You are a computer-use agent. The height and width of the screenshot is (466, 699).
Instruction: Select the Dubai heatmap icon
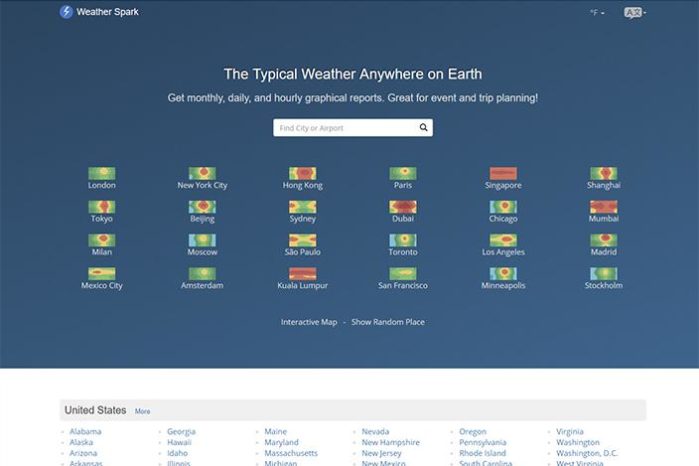pyautogui.click(x=403, y=207)
